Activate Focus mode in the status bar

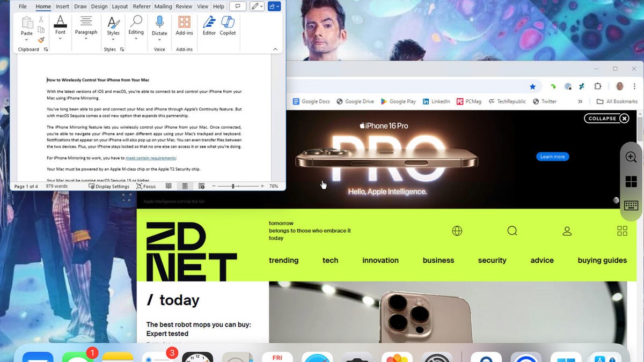coord(146,186)
